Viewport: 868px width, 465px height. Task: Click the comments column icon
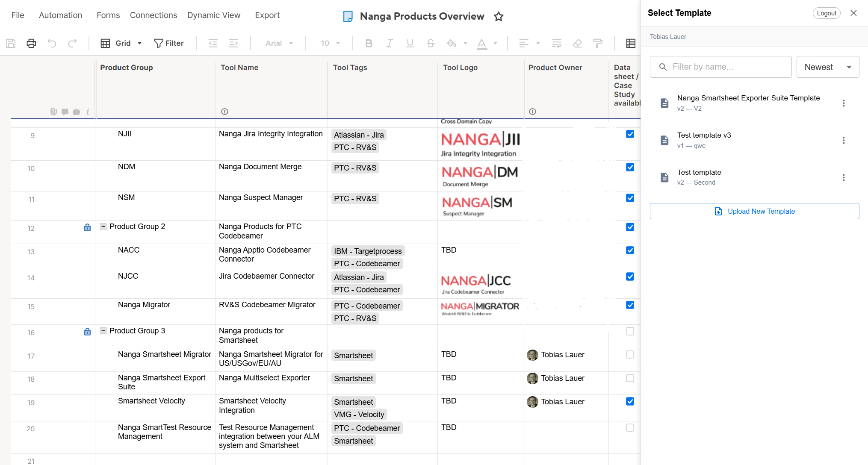pyautogui.click(x=65, y=112)
